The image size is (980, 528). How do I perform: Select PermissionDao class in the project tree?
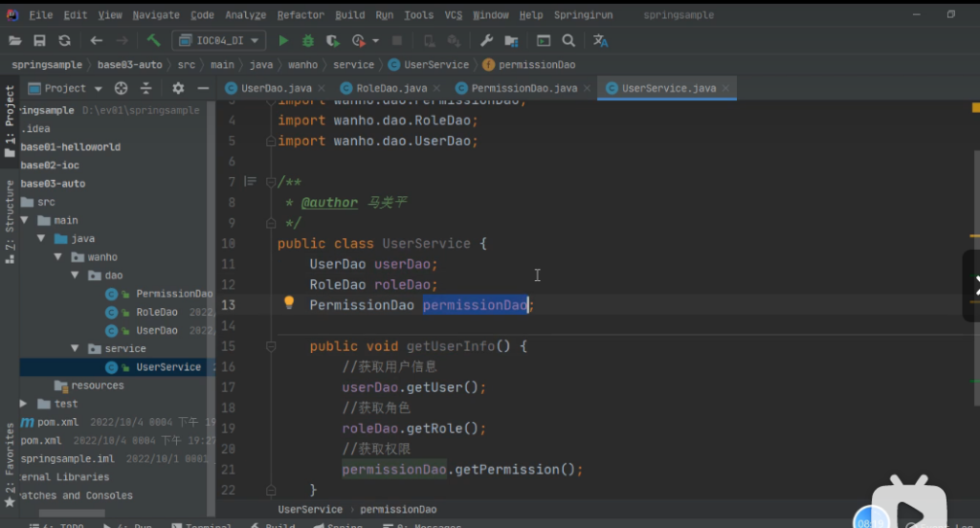click(173, 294)
